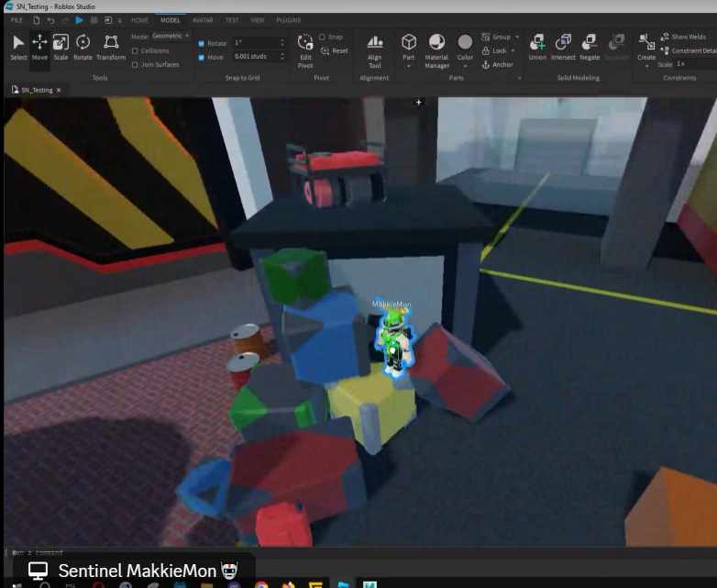Screen dimensions: 717x588
Task: Enable the pivot Snap checkbox
Action: 322,37
